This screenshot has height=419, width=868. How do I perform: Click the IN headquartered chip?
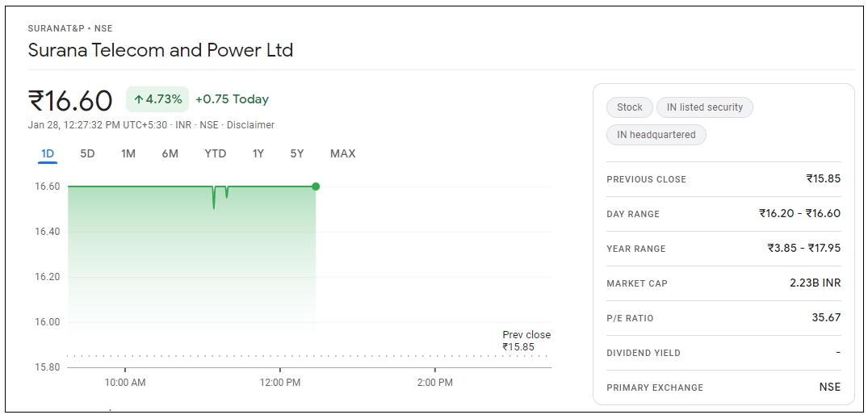656,135
